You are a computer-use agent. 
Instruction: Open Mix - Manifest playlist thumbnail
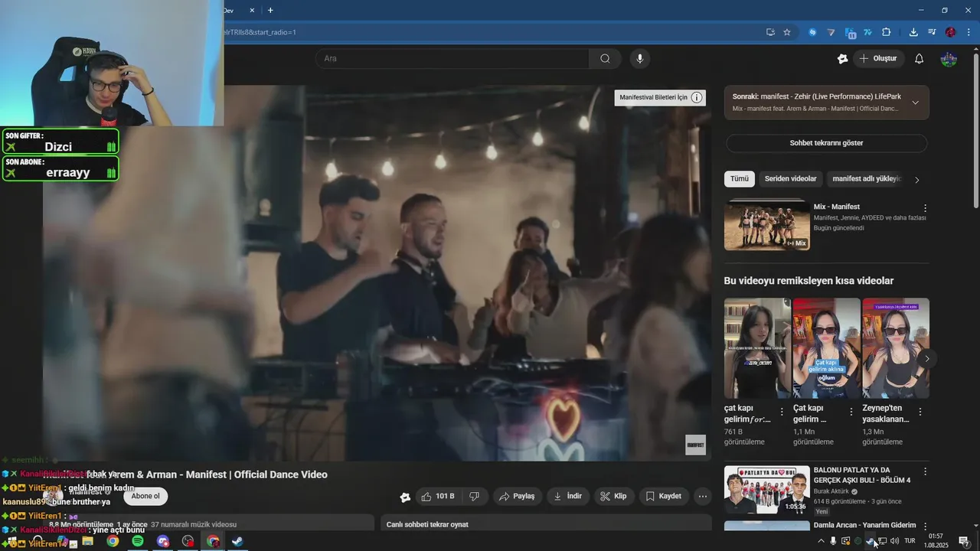tap(767, 225)
